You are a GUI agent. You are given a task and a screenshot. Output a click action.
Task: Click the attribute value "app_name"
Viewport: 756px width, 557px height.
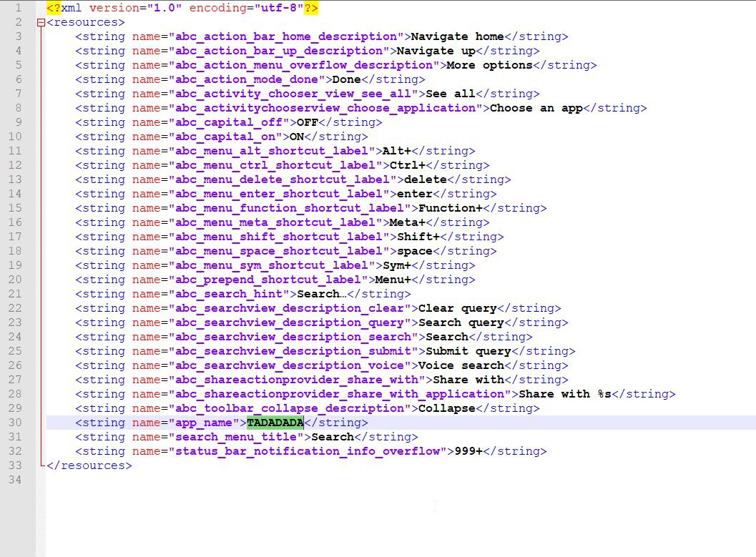click(x=204, y=423)
